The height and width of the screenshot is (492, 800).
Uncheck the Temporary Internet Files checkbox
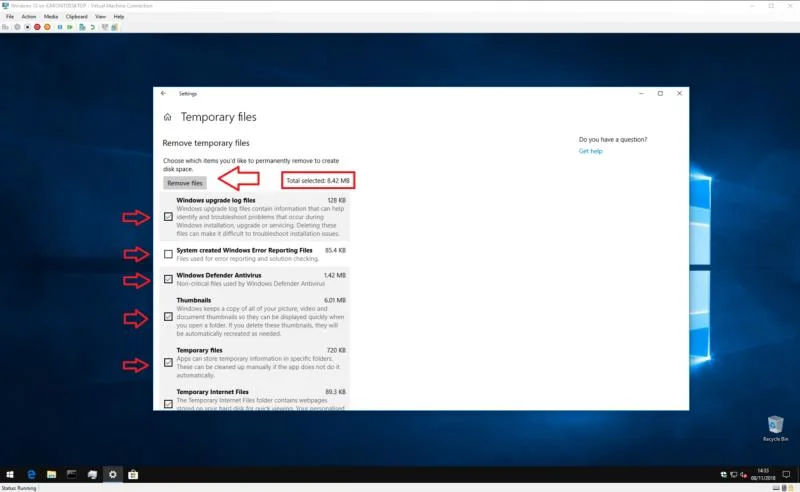168,404
